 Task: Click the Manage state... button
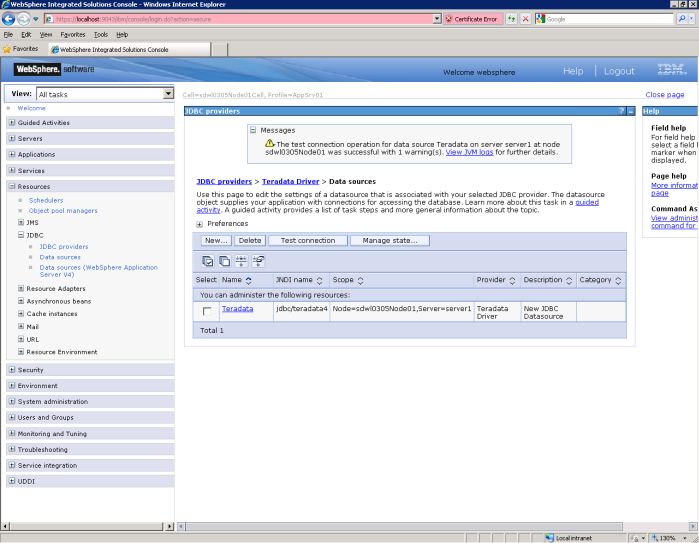pos(390,241)
